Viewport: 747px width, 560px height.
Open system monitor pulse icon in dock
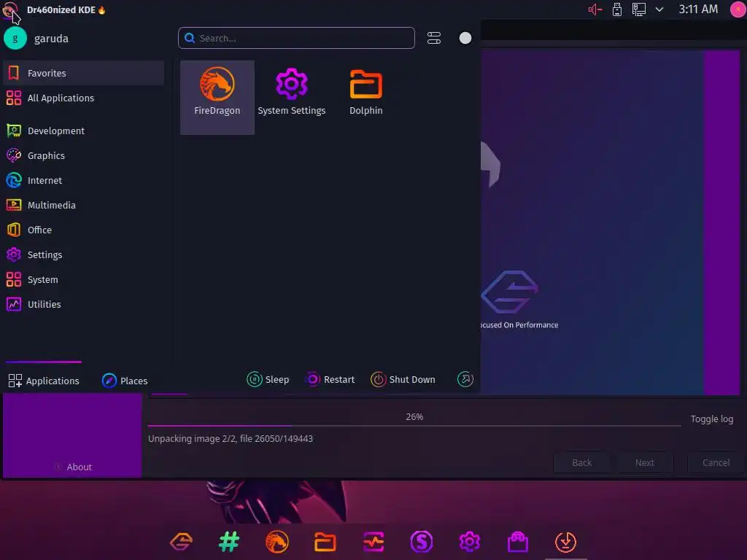tap(373, 542)
